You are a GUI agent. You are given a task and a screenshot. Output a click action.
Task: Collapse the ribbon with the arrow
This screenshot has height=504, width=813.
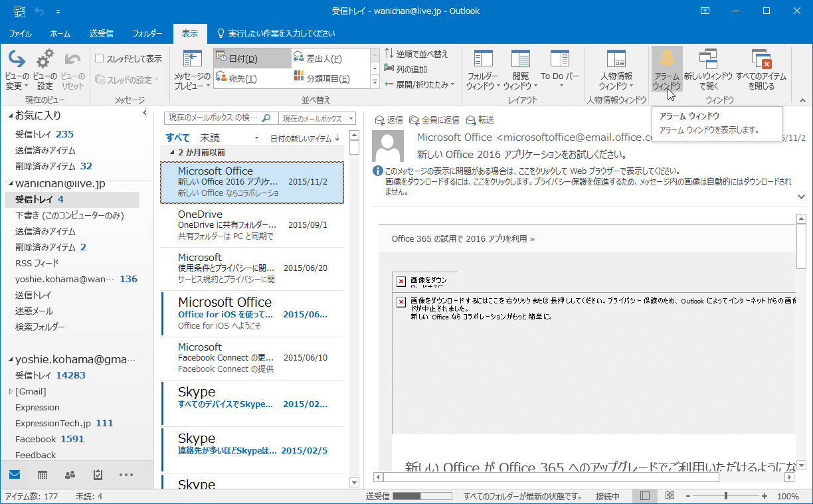click(x=802, y=100)
